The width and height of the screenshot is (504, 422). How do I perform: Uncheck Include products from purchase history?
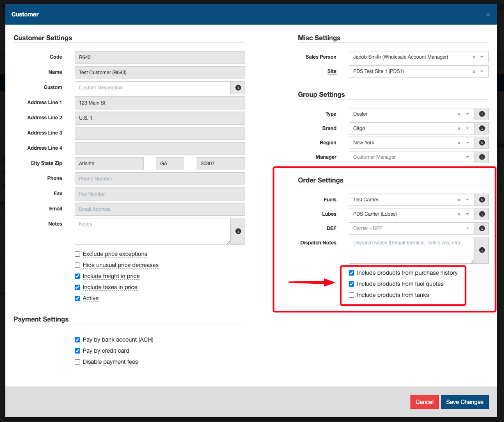coord(351,273)
